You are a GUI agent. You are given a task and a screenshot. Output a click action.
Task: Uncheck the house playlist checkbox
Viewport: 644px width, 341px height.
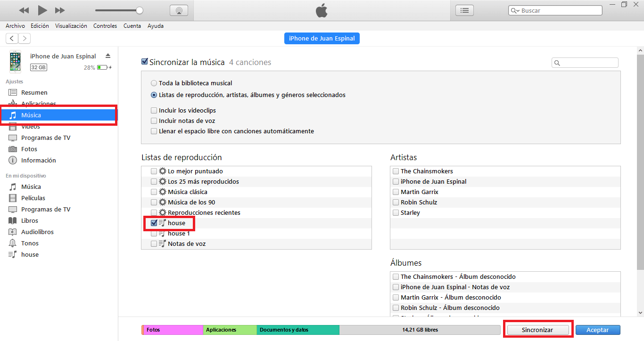pos(154,223)
